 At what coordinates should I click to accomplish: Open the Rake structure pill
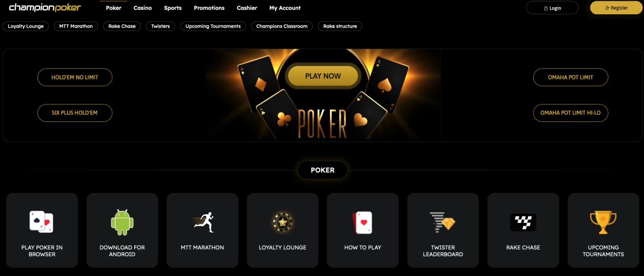340,26
